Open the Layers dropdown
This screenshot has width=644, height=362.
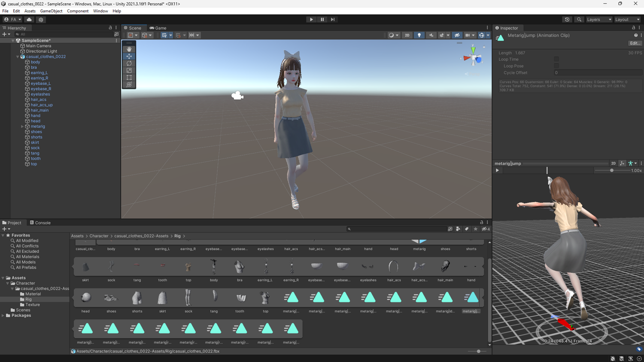599,19
